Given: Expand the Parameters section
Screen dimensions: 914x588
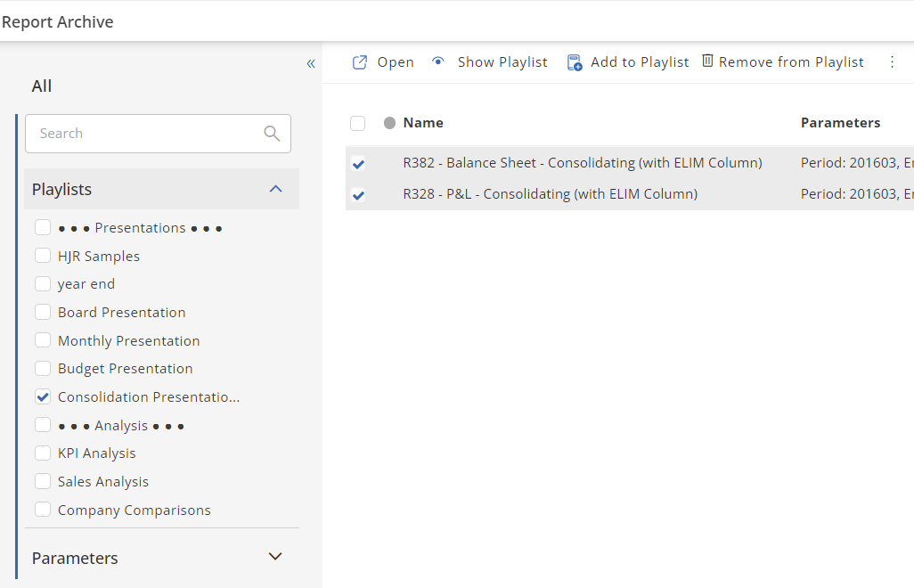Looking at the screenshot, I should tap(275, 557).
